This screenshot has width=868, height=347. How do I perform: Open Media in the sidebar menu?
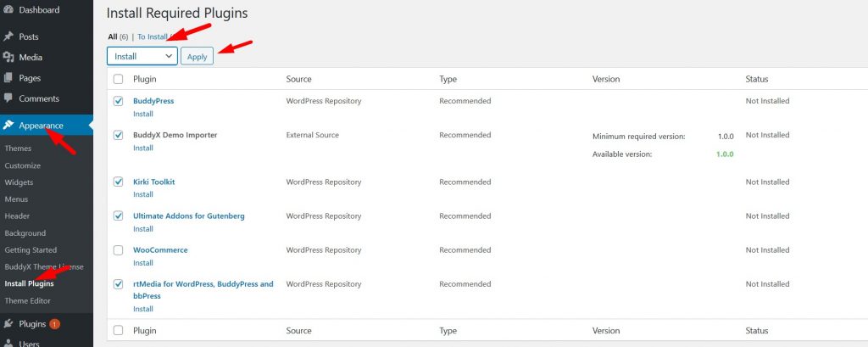coord(31,57)
